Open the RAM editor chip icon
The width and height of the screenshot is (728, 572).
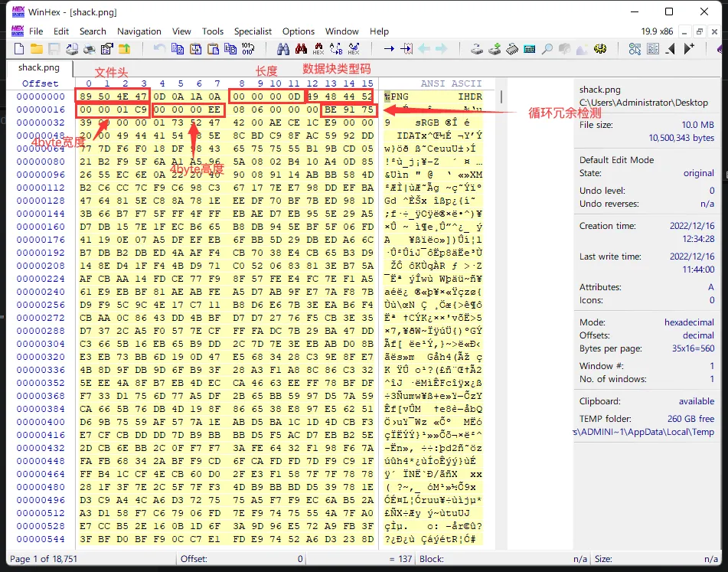click(x=511, y=49)
